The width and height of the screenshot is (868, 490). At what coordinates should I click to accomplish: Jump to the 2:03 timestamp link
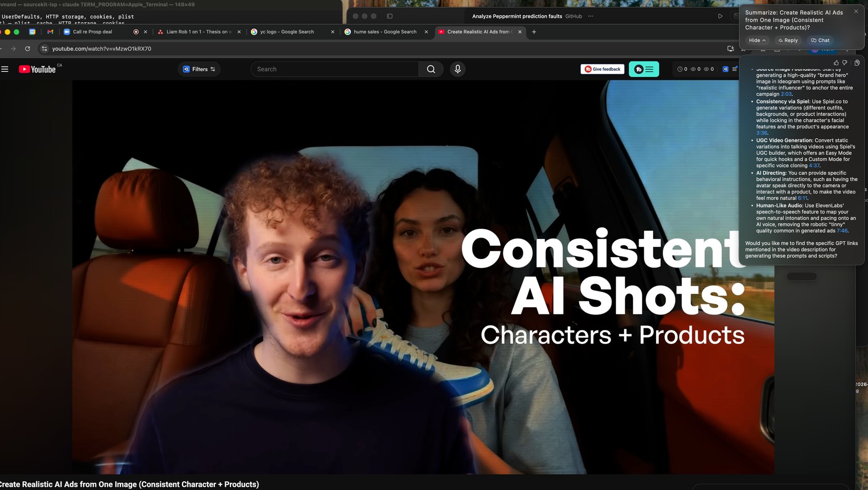click(x=786, y=94)
